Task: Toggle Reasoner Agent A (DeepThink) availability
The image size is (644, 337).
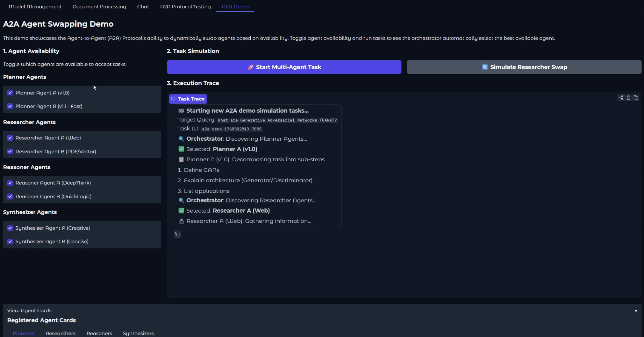Action: [10, 183]
